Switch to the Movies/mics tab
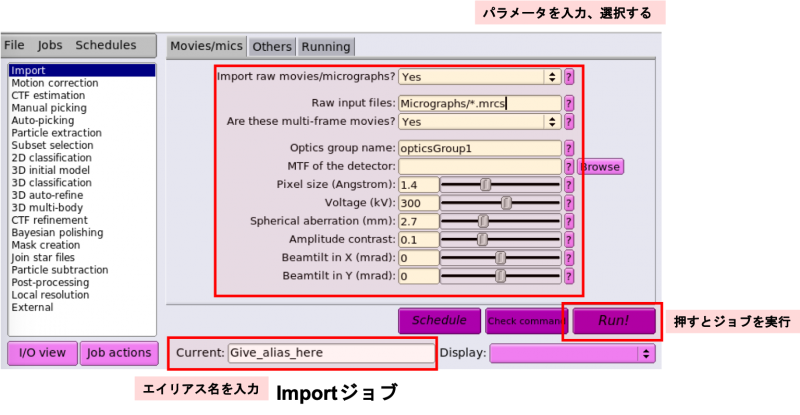 pyautogui.click(x=206, y=46)
